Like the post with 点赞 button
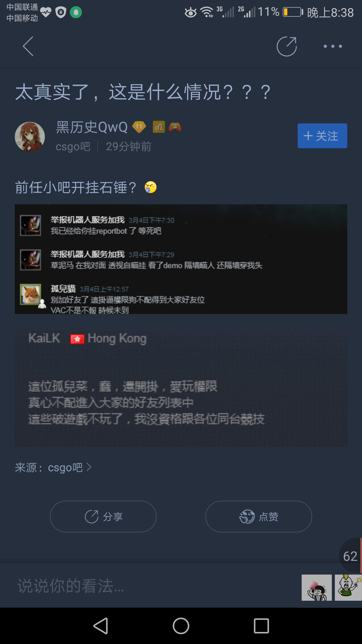The width and height of the screenshot is (362, 644). (x=259, y=517)
